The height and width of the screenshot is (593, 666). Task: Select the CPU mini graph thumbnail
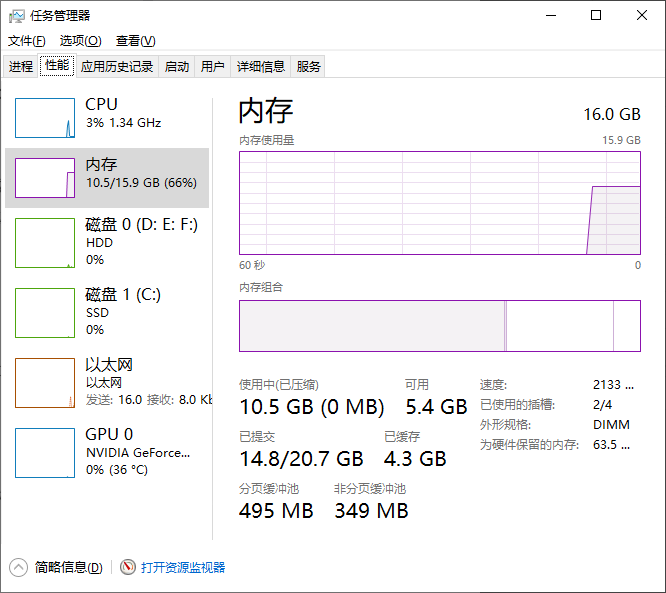(45, 118)
